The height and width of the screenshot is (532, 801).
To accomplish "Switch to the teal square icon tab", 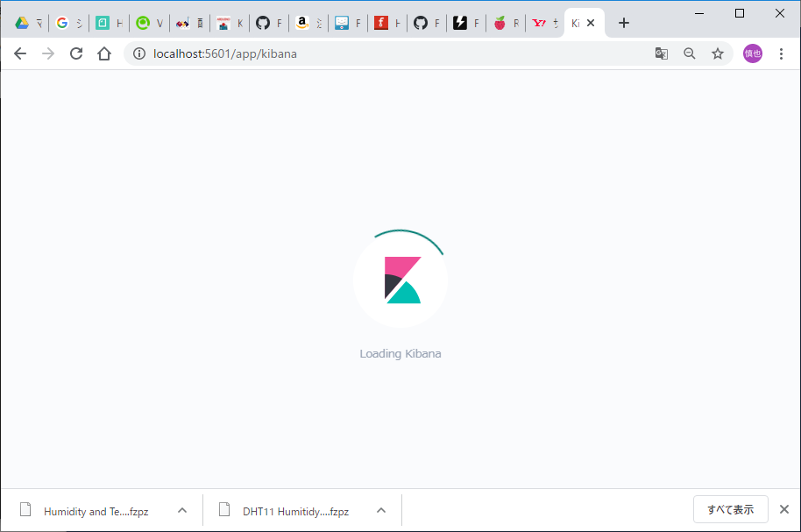I will click(x=109, y=23).
